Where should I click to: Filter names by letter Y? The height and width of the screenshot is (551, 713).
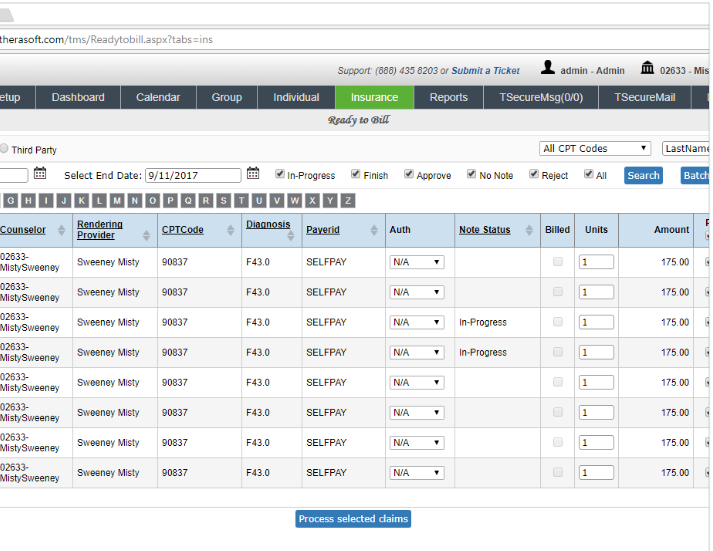[x=330, y=200]
